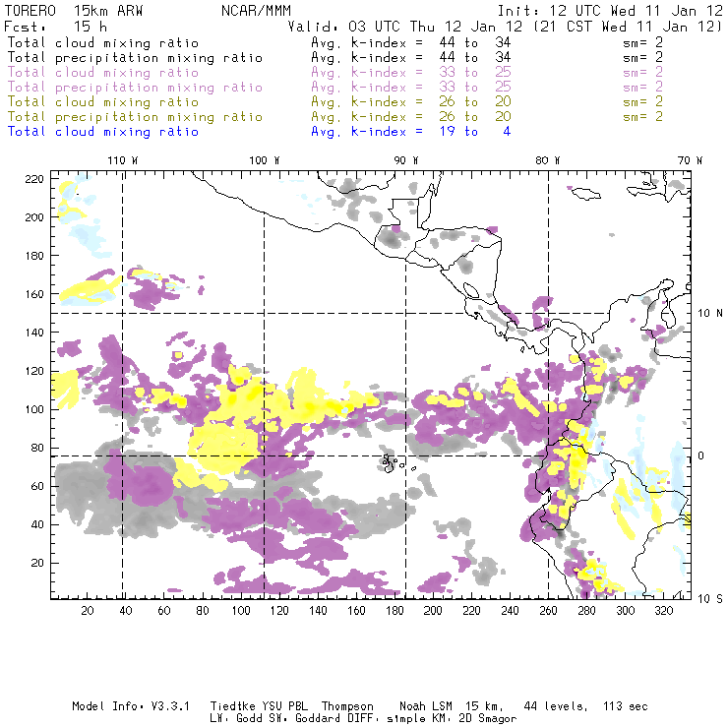The image size is (728, 728).
Task: Select the "113 sec" footer text
Action: click(626, 706)
